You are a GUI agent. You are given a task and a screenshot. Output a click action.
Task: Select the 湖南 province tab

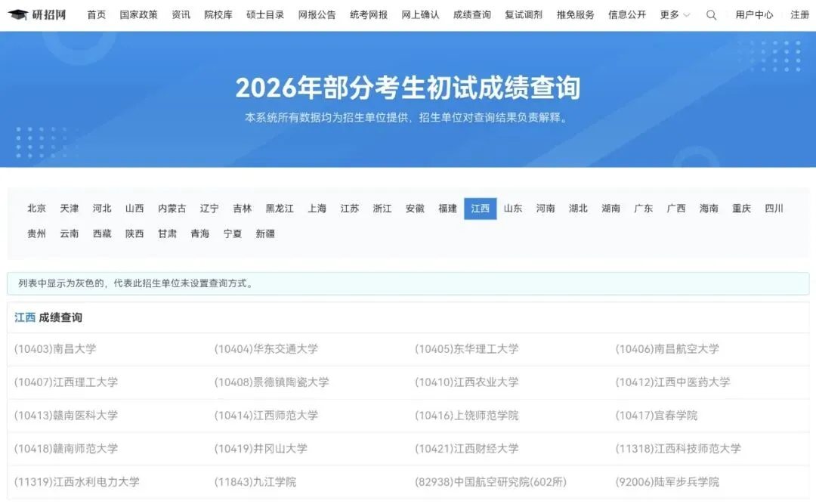click(x=611, y=209)
